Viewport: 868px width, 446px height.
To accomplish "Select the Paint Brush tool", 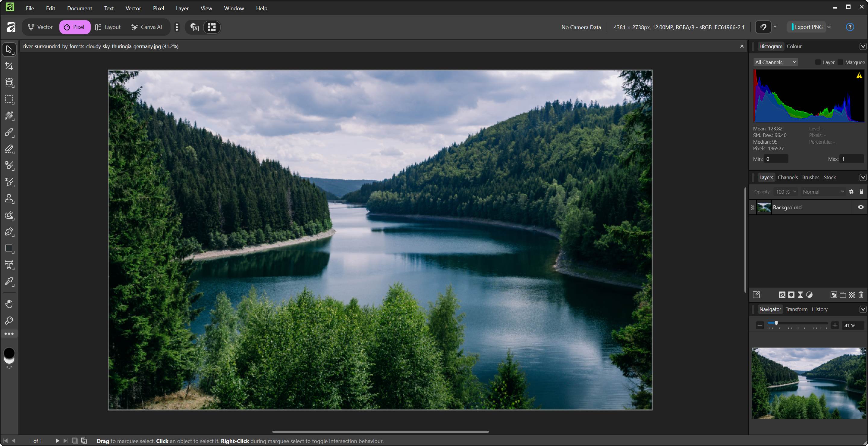I will 9,132.
